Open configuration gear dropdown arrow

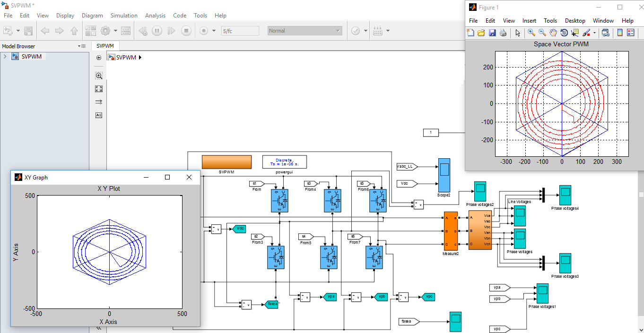coord(114,31)
